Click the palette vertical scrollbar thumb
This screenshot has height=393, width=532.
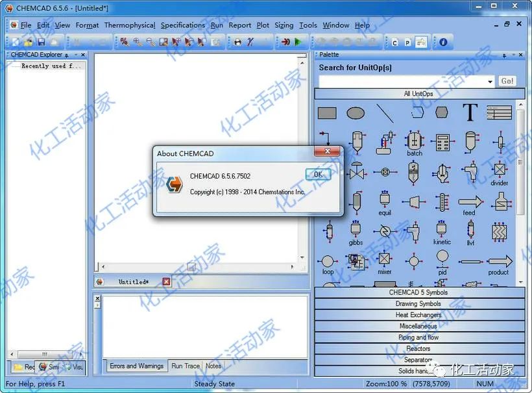(x=520, y=162)
